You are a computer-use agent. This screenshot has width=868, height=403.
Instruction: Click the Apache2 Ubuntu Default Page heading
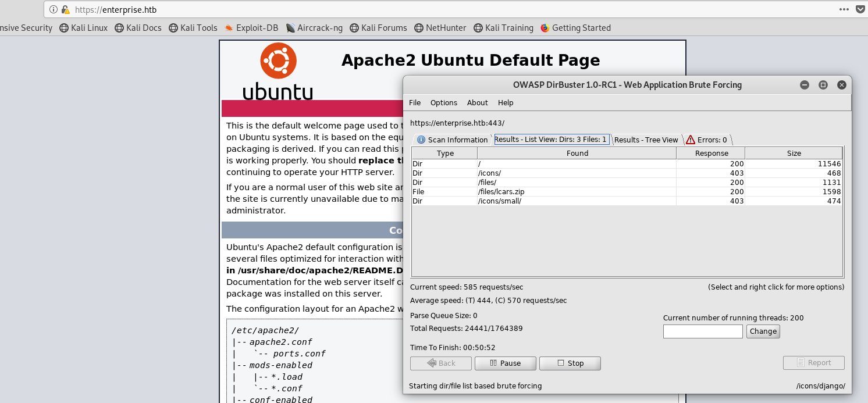click(x=471, y=60)
